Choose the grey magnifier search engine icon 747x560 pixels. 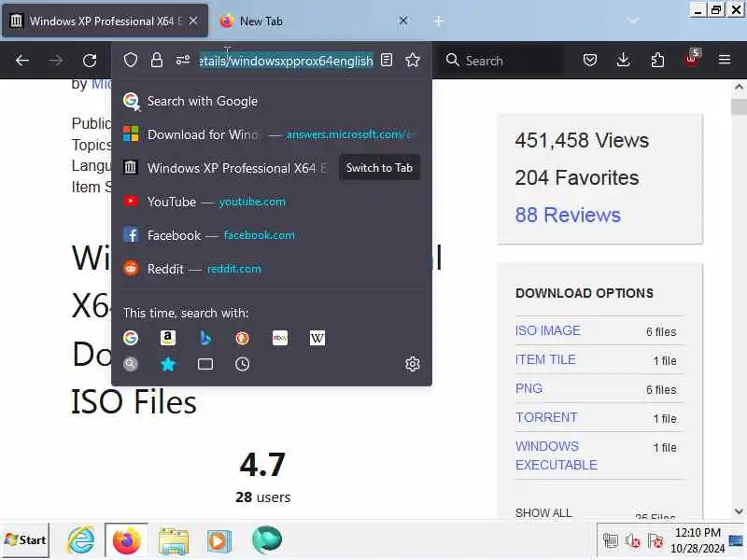(131, 364)
